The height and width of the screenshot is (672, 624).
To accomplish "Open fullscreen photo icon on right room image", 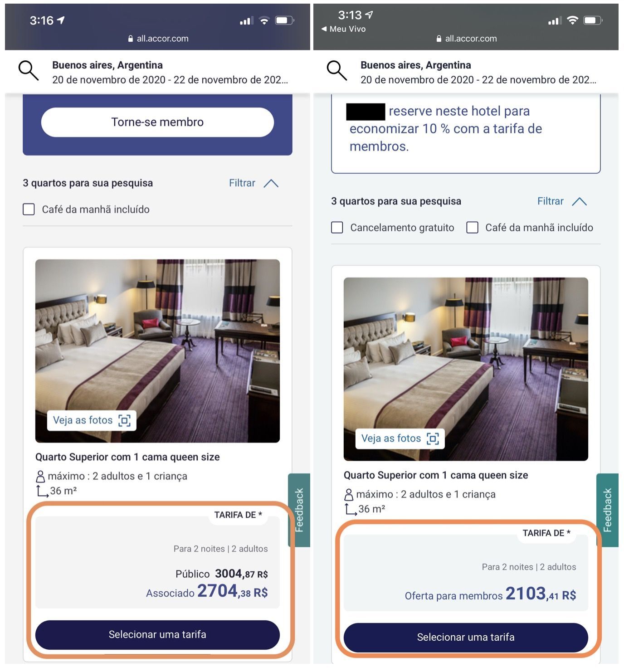I will pyautogui.click(x=433, y=438).
